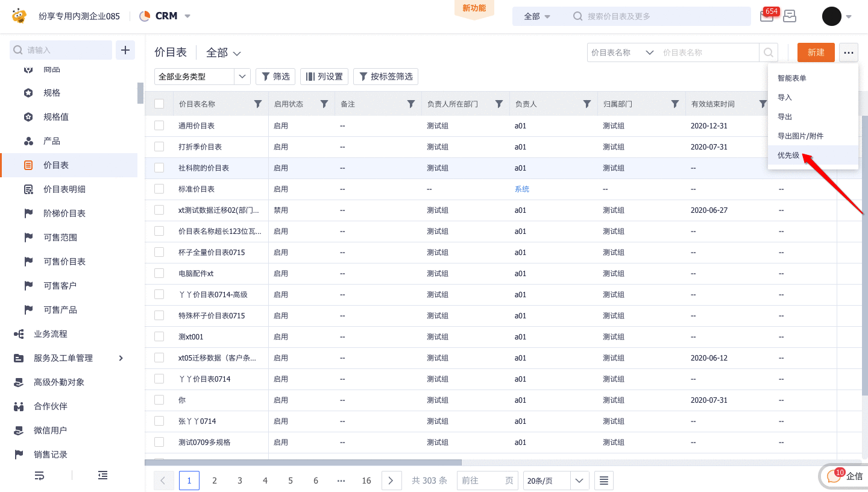Image resolution: width=868 pixels, height=492 pixels.
Task: Open 价目表明细 in the sidebar
Action: [x=64, y=189]
